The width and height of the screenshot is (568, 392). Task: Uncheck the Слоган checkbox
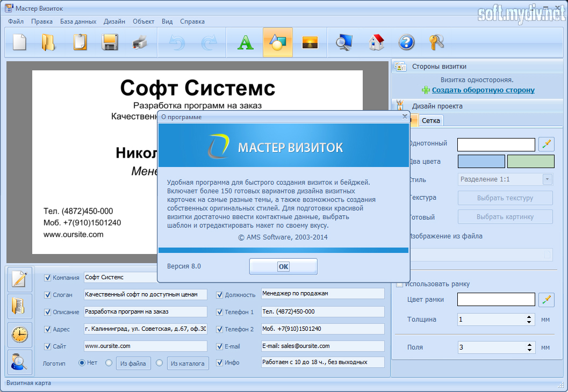pos(47,295)
